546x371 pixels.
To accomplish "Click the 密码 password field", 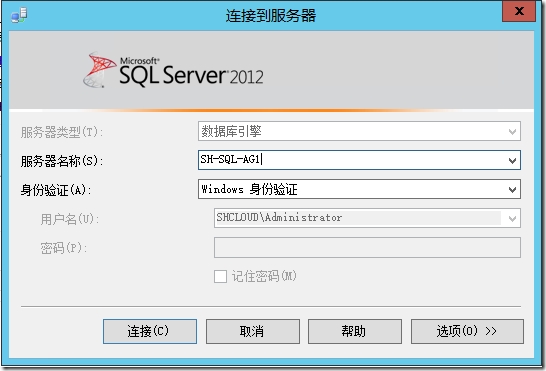I will pos(367,247).
